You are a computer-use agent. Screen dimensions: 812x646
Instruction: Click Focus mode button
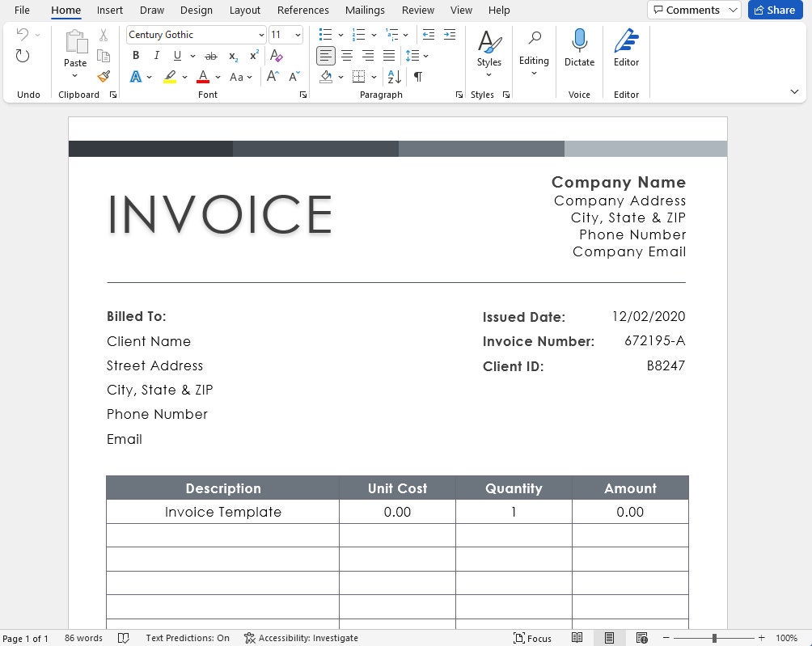(x=532, y=638)
